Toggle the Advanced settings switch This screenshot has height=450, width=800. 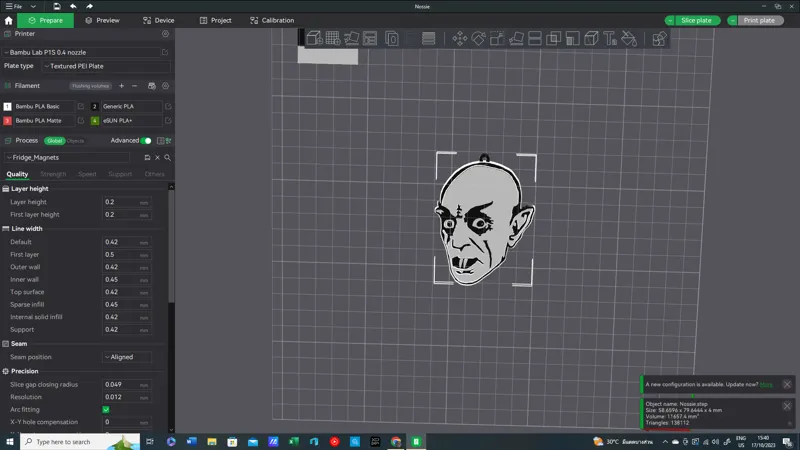(x=146, y=141)
